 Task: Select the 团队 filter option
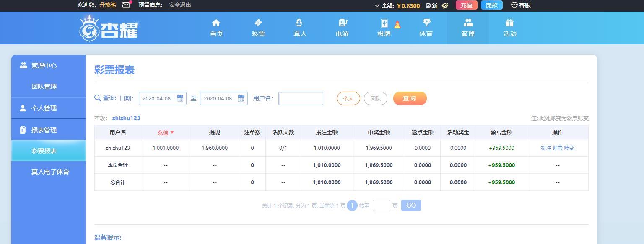(x=376, y=98)
